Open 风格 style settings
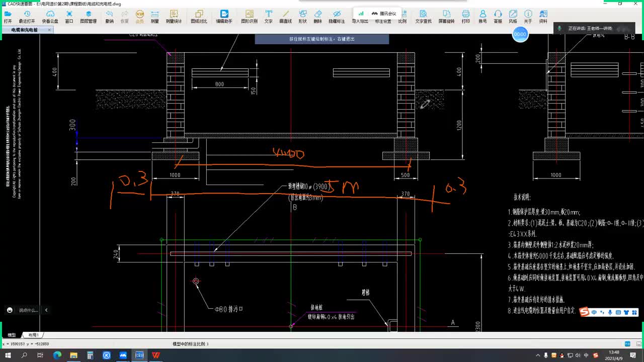The image size is (644, 362). pyautogui.click(x=513, y=17)
